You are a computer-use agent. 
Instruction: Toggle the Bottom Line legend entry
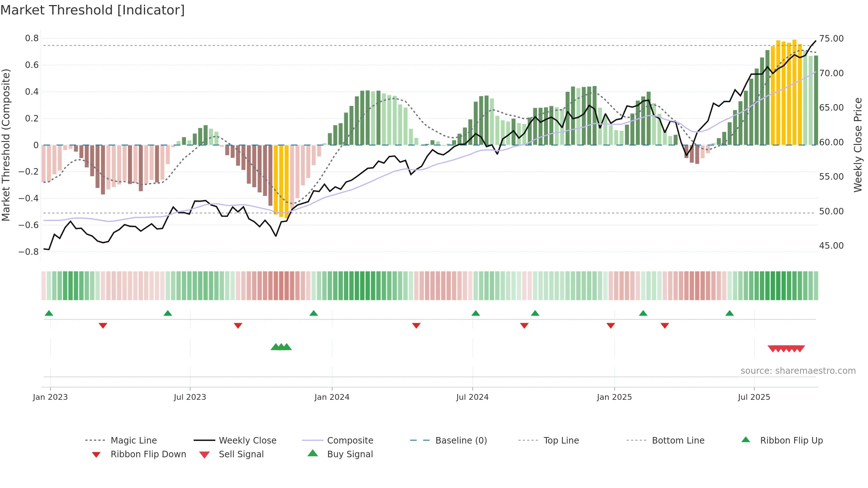coord(665,440)
